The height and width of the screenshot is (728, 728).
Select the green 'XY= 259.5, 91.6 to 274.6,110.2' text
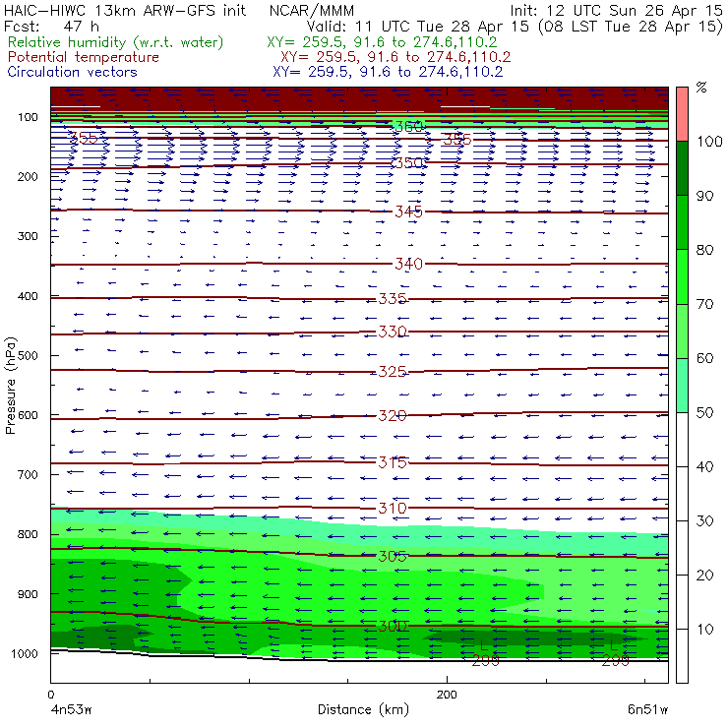pos(382,42)
